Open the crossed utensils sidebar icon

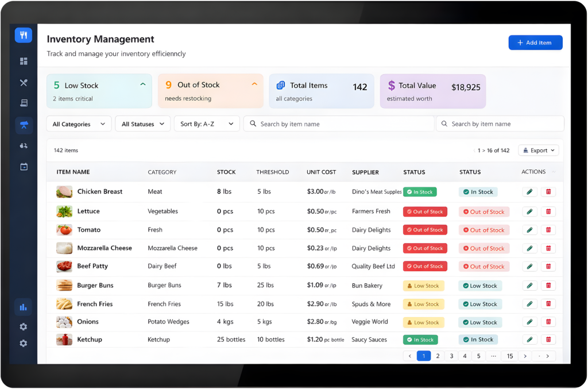click(x=24, y=83)
